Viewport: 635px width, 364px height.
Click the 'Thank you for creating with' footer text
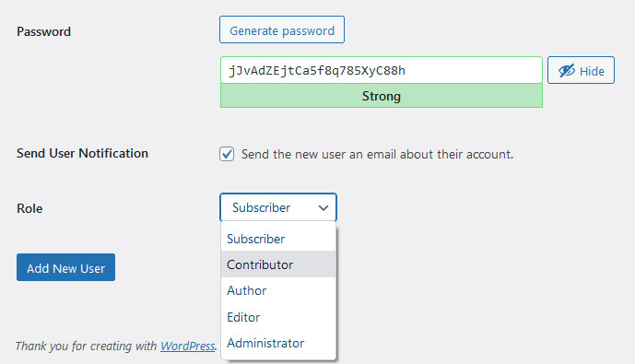point(87,346)
